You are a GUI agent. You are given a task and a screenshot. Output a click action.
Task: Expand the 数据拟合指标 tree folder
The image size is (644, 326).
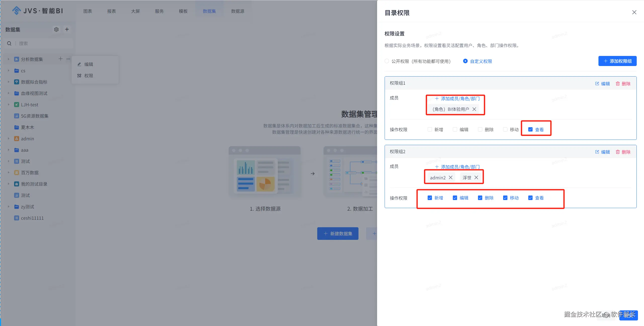(9, 82)
